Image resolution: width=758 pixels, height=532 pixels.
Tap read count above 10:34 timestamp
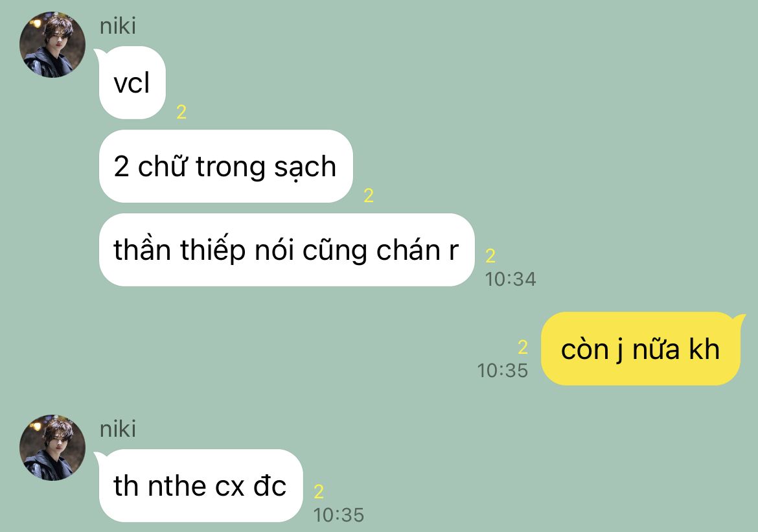click(490, 256)
